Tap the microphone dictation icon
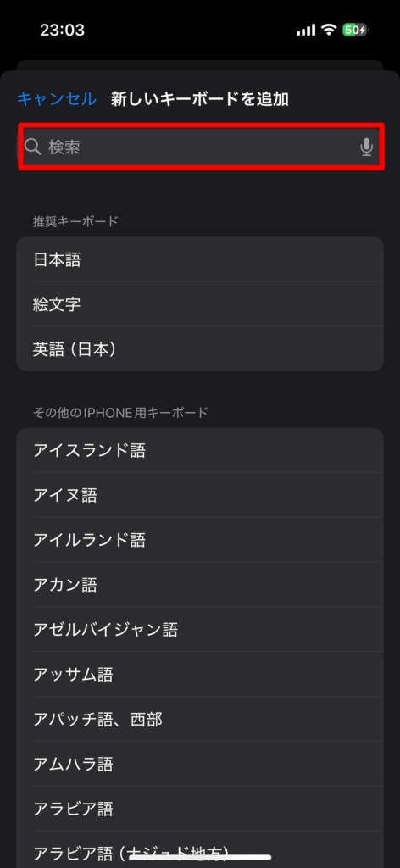This screenshot has width=400, height=868. coord(366,147)
